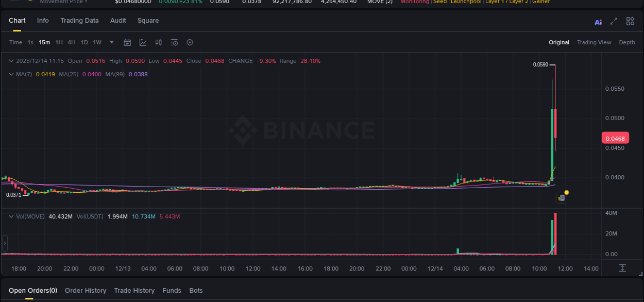Open the extra timeframes dropdown arrow

pos(111,42)
